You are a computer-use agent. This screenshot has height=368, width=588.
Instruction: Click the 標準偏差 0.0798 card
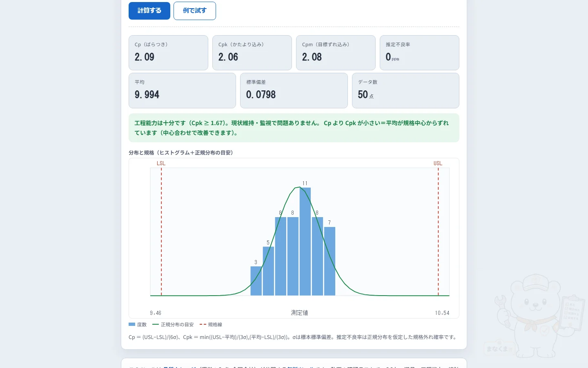(294, 90)
